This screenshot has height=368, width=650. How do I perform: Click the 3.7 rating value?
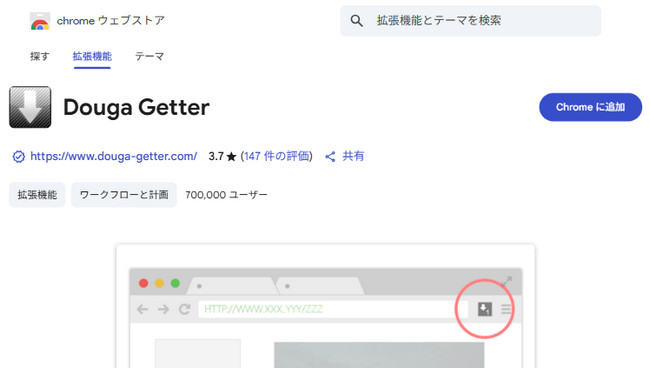click(x=216, y=156)
